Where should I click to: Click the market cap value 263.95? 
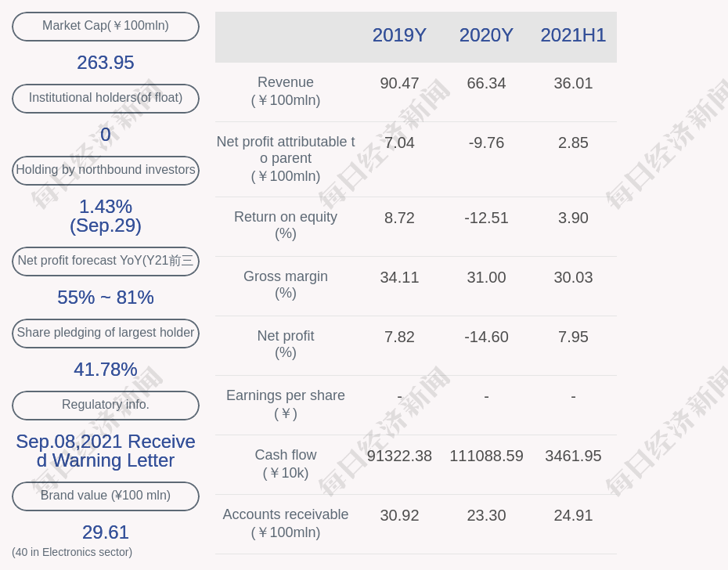[105, 63]
